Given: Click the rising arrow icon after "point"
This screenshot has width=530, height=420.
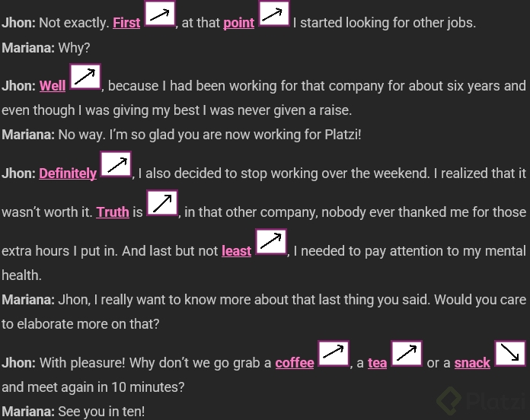Looking at the screenshot, I should coord(274,14).
